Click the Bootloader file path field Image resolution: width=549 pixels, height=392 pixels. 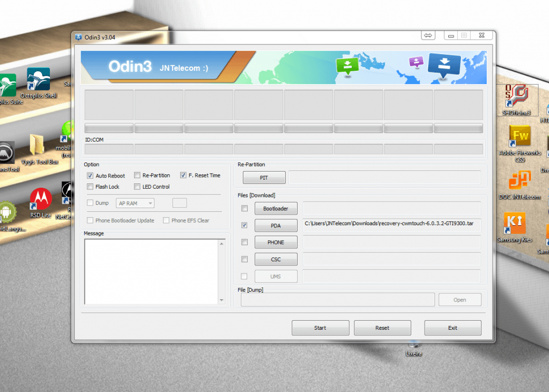(x=392, y=209)
